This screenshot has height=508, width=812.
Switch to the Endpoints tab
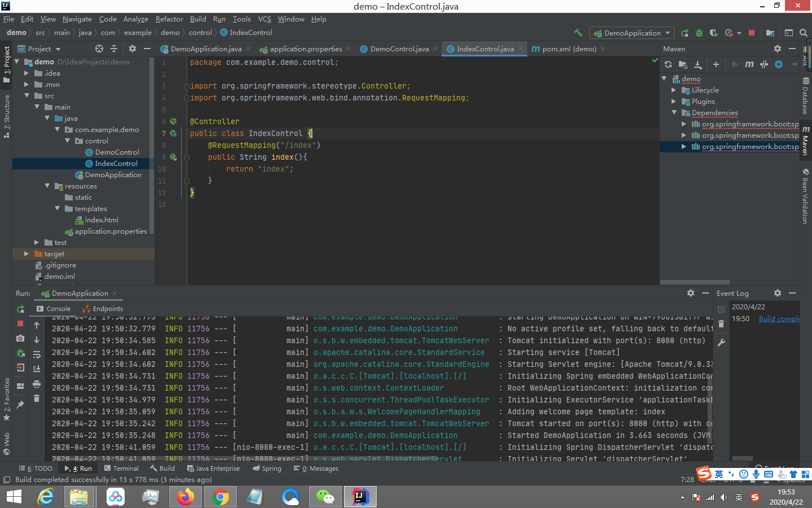[x=103, y=309]
